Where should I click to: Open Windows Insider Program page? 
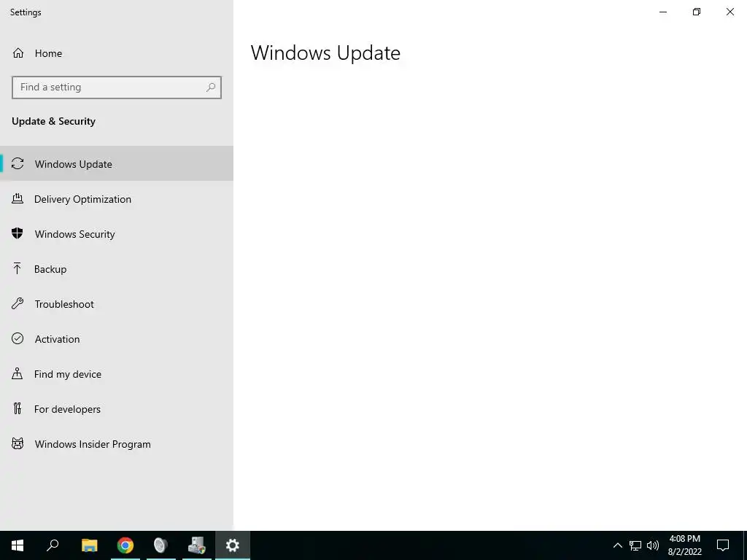click(x=117, y=444)
